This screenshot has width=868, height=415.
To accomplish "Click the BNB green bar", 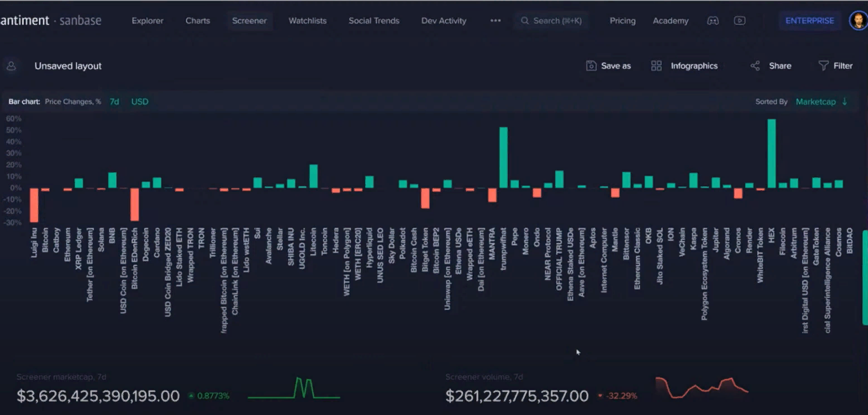I will click(x=112, y=181).
